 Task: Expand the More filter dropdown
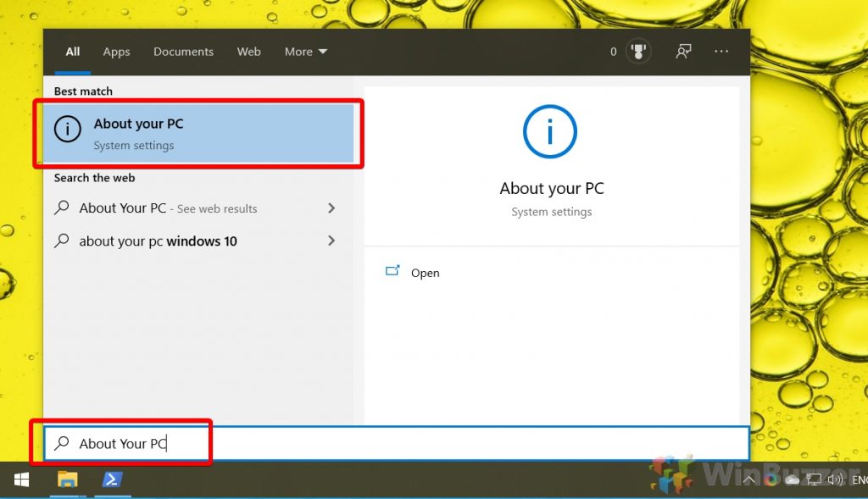coord(305,52)
